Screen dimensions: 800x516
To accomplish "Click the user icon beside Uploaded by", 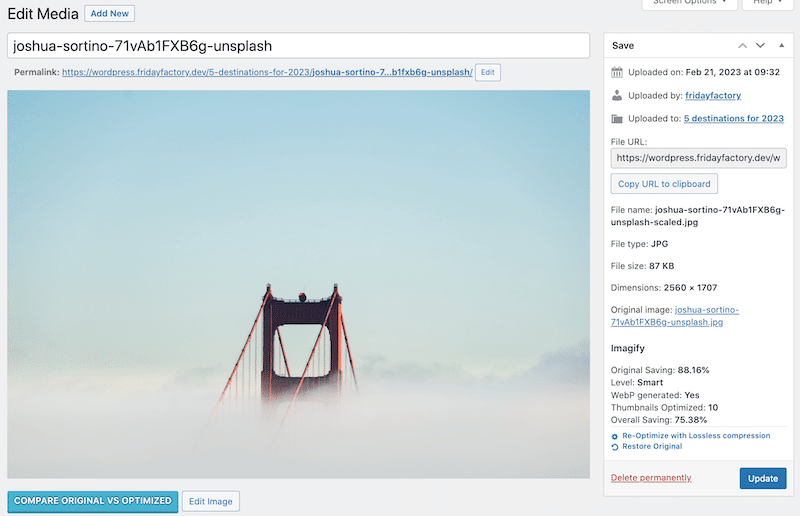I will [617, 95].
